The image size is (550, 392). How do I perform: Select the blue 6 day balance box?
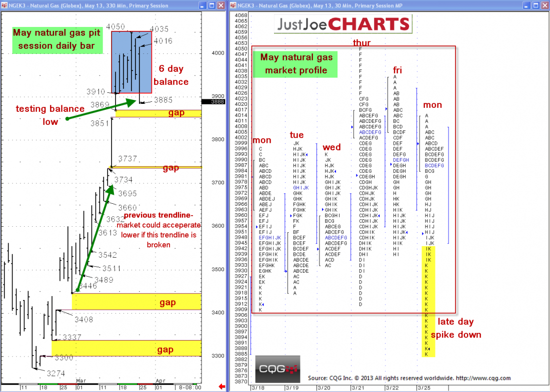(x=131, y=62)
